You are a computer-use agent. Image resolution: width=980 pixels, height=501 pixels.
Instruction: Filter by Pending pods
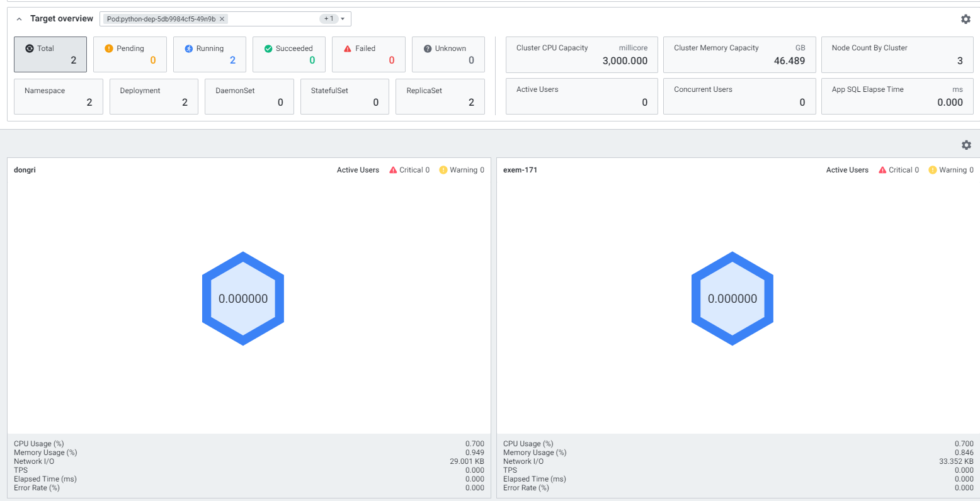click(130, 54)
